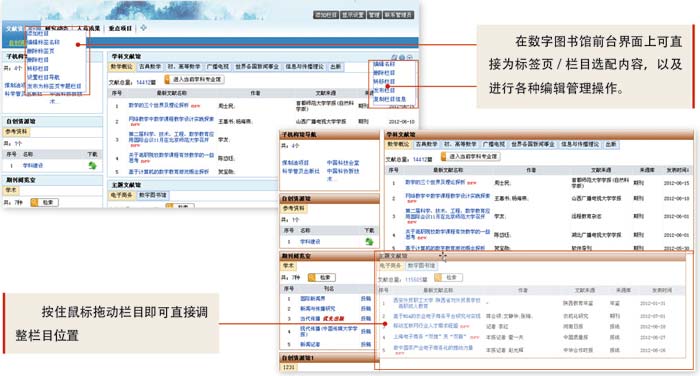Select 编辑标签名称 in the left context menu
The image size is (700, 376).
pos(43,42)
